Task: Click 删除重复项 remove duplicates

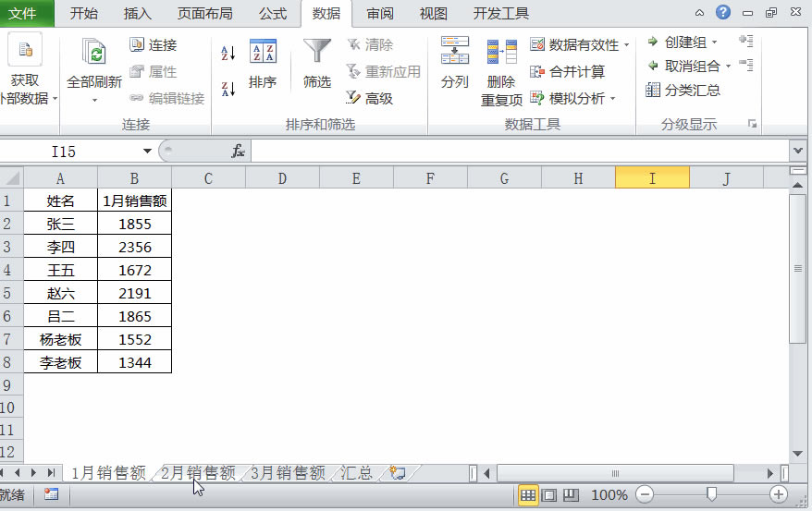Action: click(501, 72)
